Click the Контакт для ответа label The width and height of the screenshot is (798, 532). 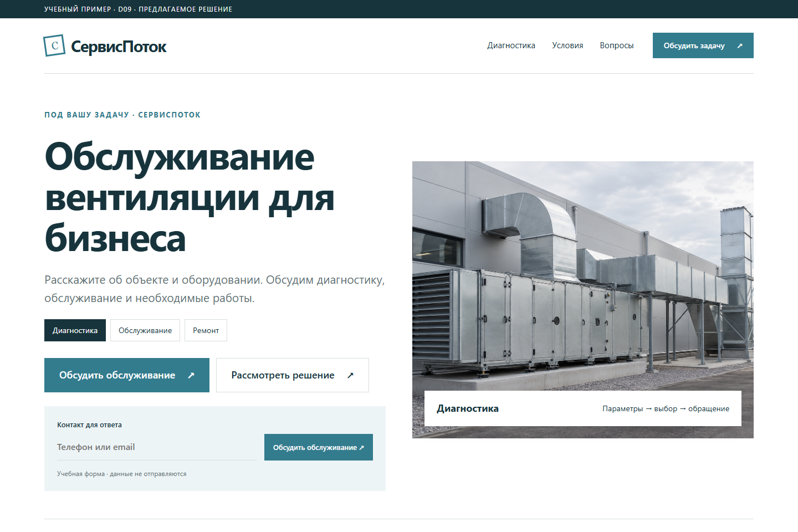(89, 425)
